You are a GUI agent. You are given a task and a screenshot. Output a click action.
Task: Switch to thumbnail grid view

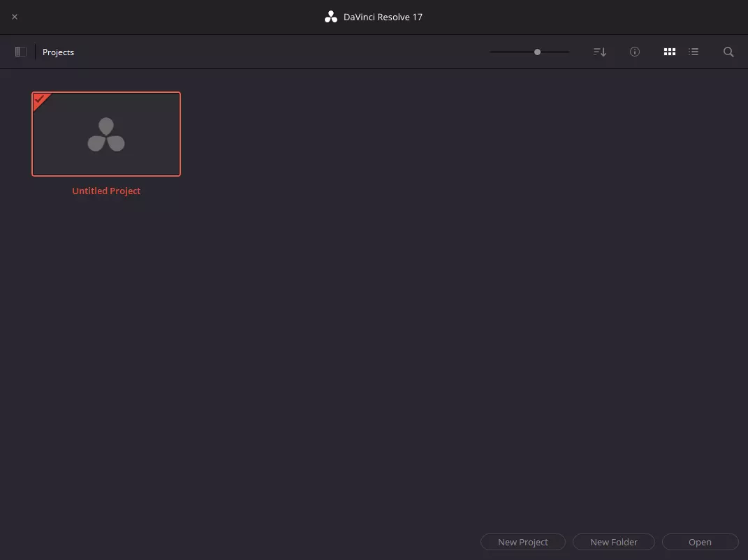(x=669, y=52)
